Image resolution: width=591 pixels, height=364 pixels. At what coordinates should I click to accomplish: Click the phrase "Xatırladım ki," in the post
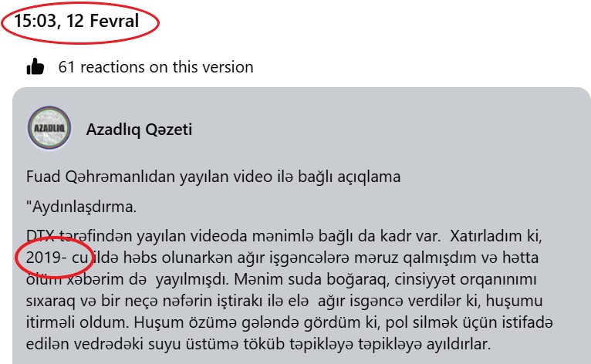(496, 236)
